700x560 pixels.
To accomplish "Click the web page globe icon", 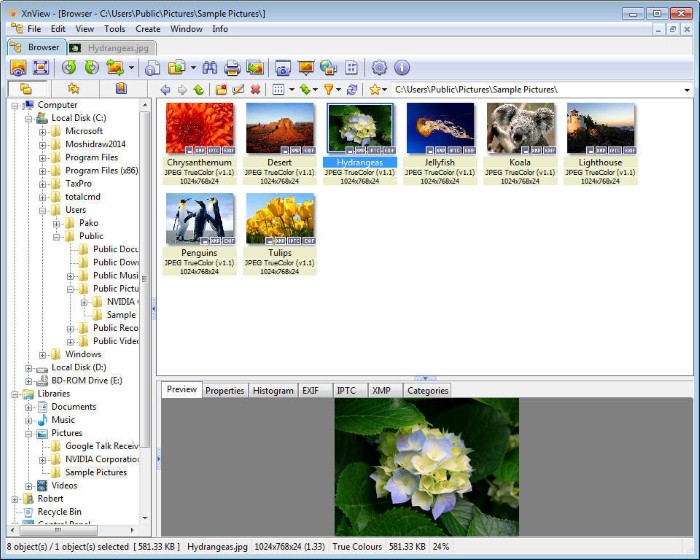I will 329,68.
